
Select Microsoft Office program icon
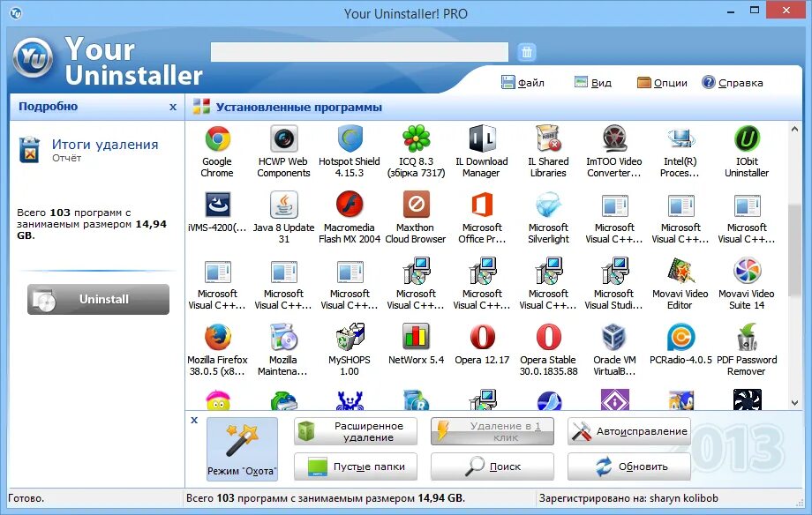pos(482,205)
